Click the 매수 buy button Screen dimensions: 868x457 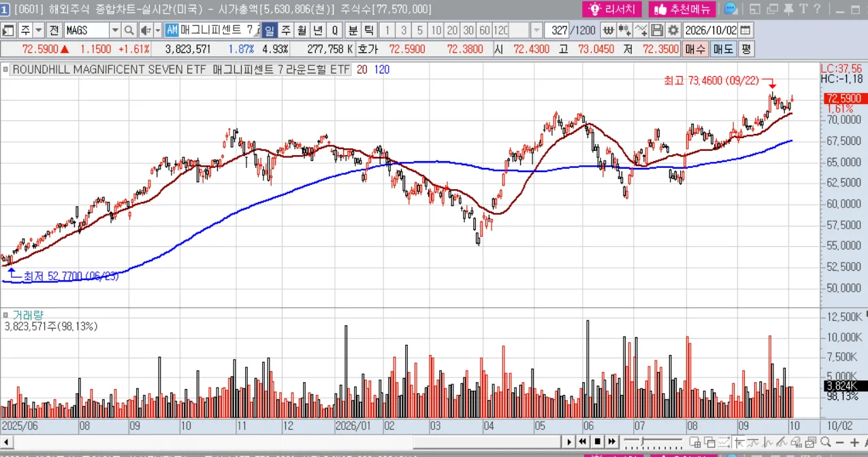coord(696,49)
